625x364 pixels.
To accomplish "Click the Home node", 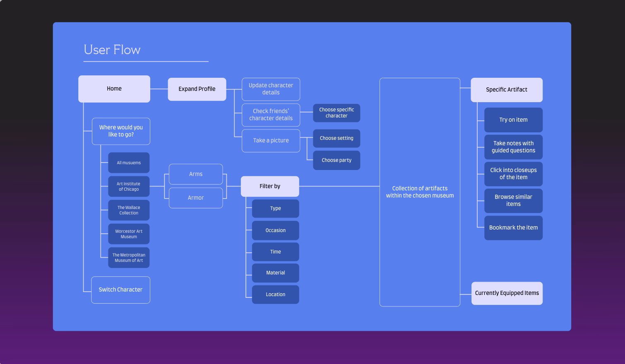I will (114, 89).
